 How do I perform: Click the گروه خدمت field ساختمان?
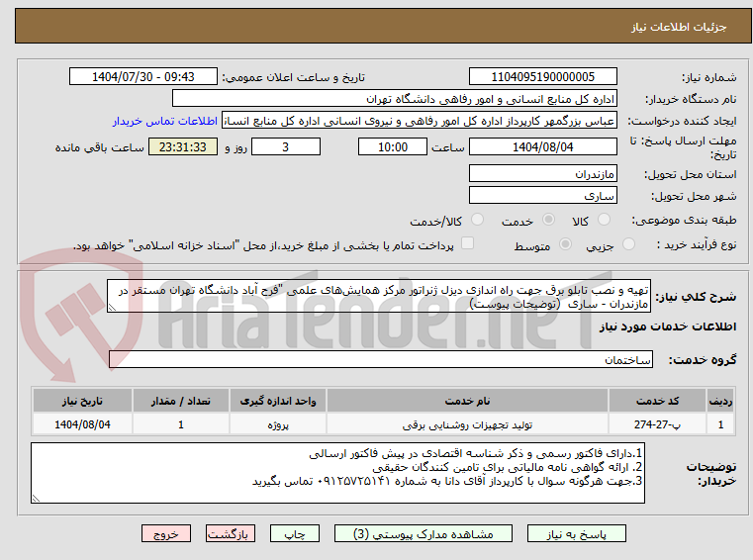point(381,360)
